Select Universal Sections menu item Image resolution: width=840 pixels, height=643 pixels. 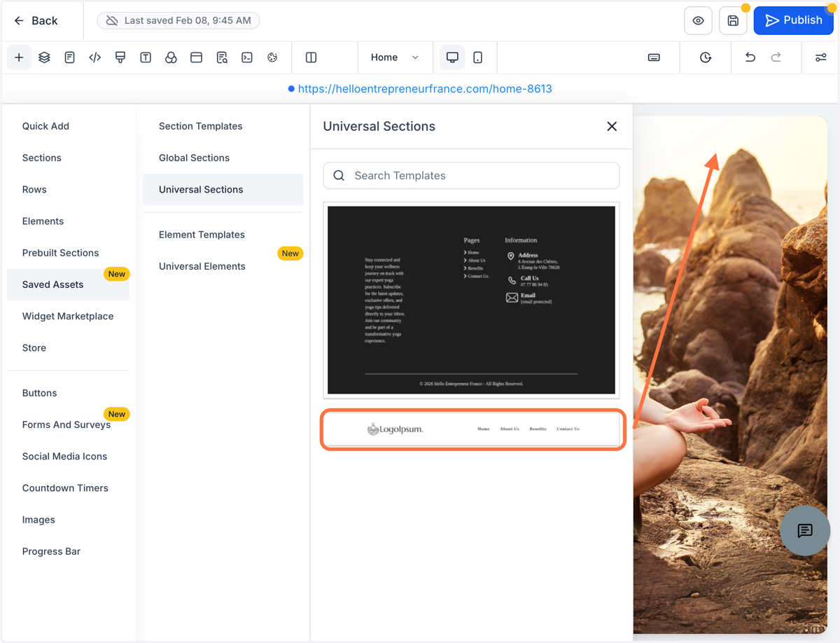point(223,189)
